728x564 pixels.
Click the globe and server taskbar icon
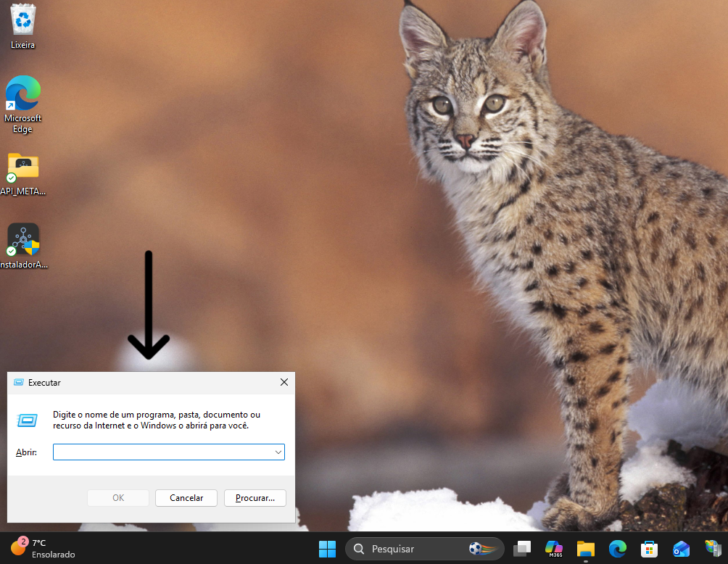pos(713,549)
